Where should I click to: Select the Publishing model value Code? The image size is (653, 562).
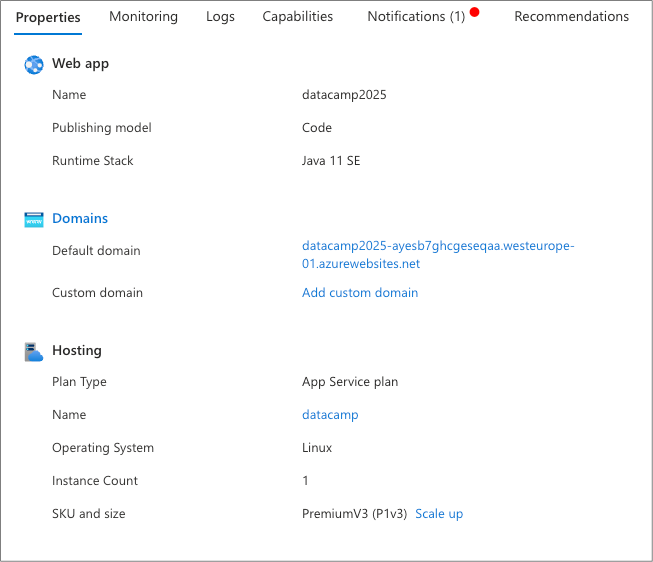coord(317,127)
